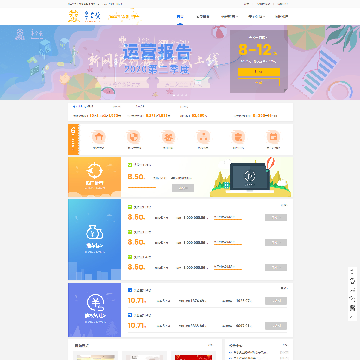Click the progress bar under orange card's 8.50
The width and height of the screenshot is (360, 360).
click(x=142, y=187)
